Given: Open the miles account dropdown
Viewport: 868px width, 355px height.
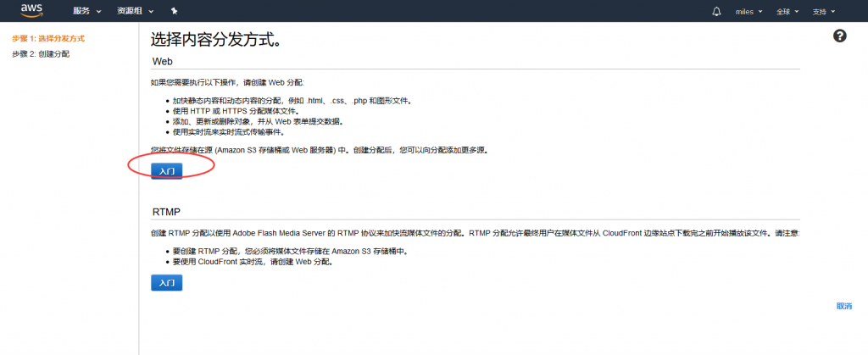Looking at the screenshot, I should 749,11.
